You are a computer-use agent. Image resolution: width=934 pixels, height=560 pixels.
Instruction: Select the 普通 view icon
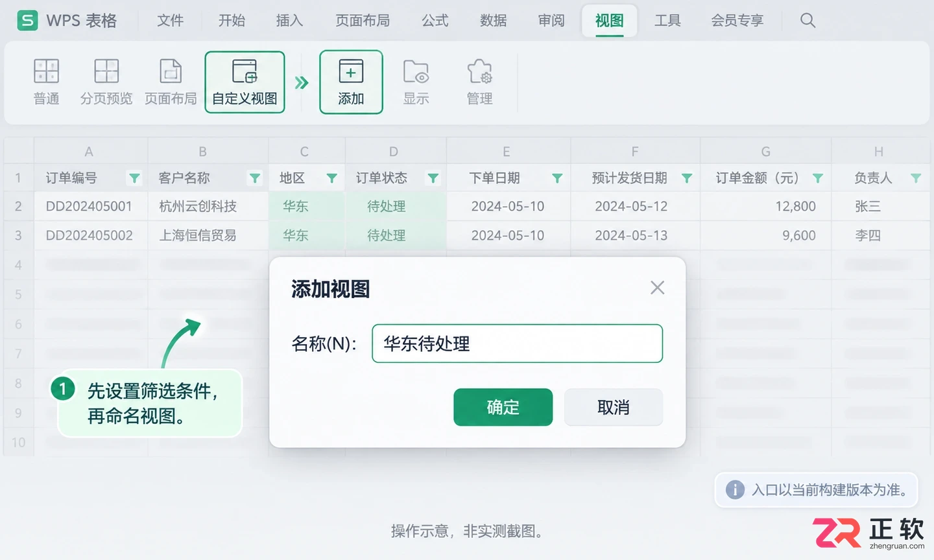pyautogui.click(x=47, y=71)
